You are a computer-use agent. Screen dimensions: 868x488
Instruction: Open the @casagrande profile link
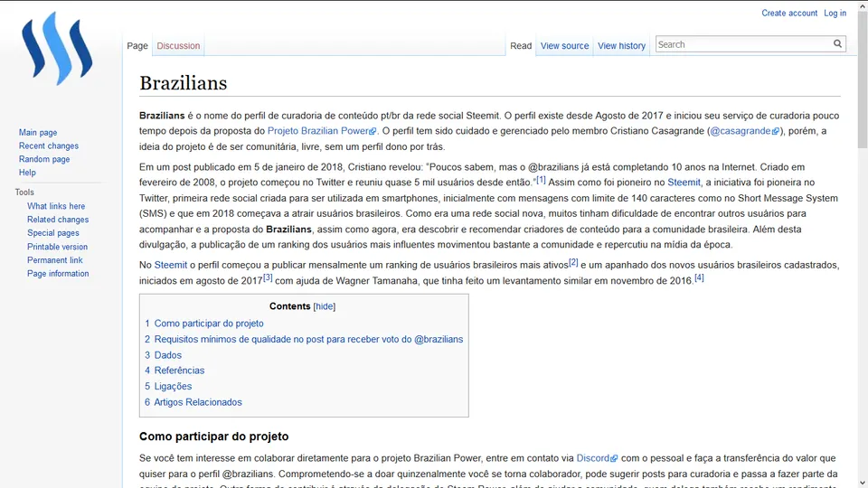click(744, 131)
